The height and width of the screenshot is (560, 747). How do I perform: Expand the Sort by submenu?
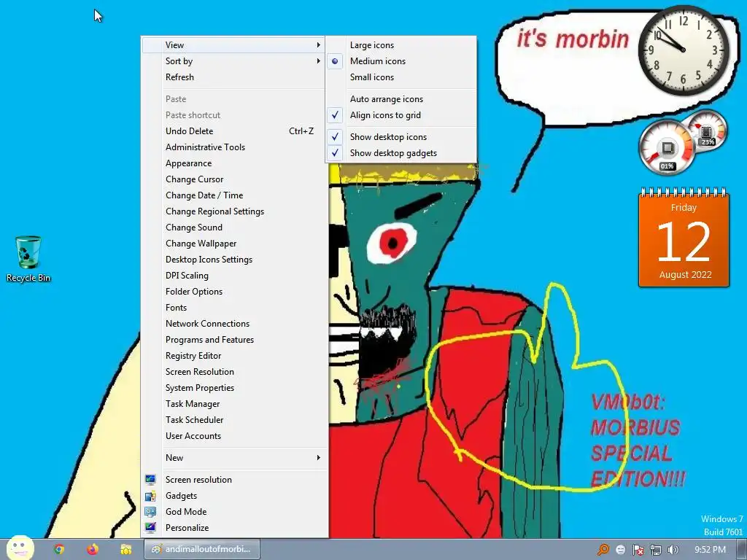click(233, 61)
